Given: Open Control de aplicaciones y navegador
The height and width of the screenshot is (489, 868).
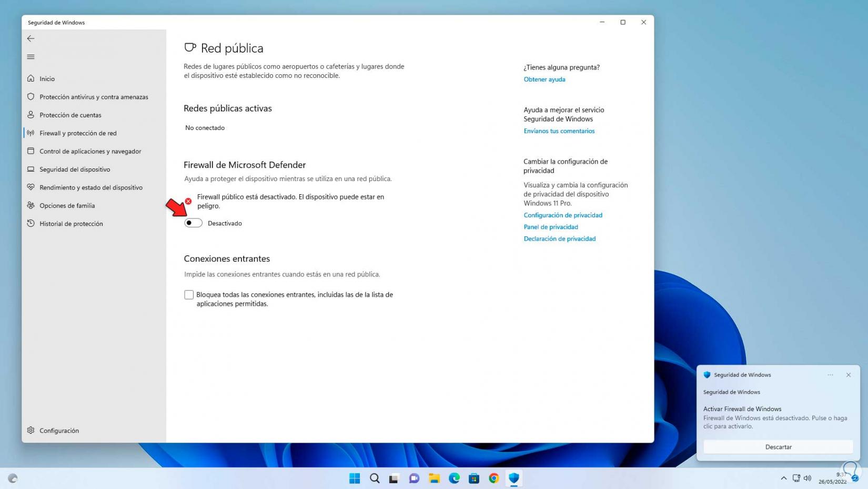Looking at the screenshot, I should pyautogui.click(x=94, y=151).
